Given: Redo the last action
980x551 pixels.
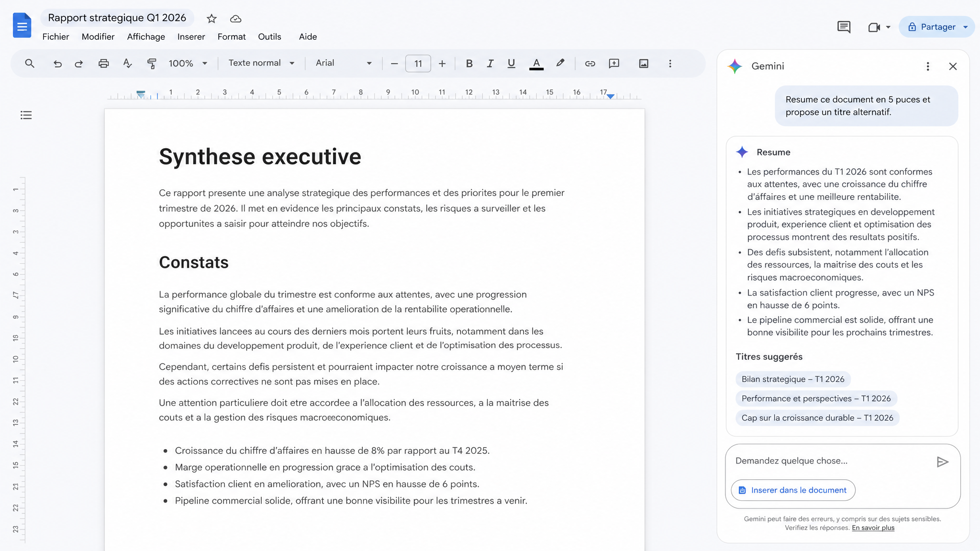Looking at the screenshot, I should [x=79, y=63].
